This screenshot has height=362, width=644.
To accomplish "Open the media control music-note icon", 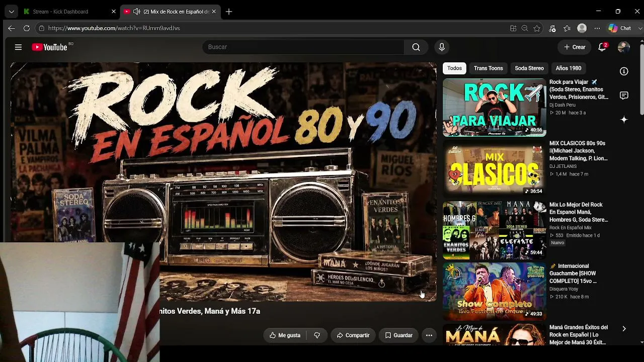I will point(552,28).
